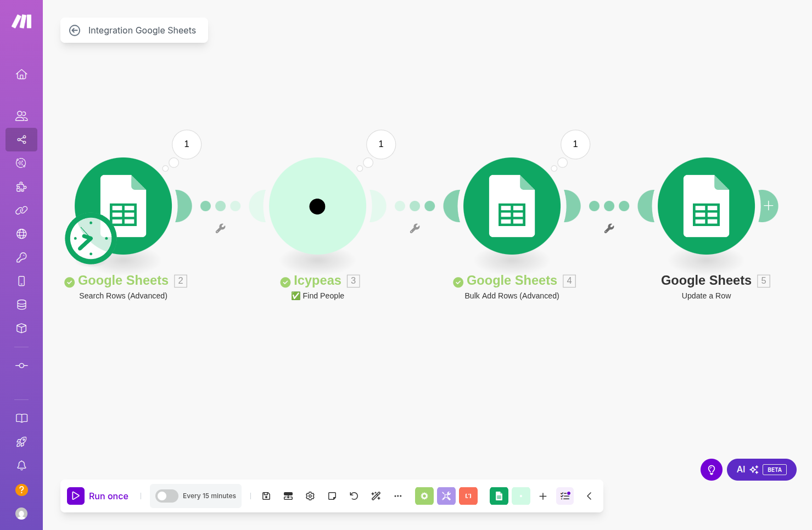Open notifications bell in sidebar
812x530 pixels.
(x=21, y=465)
